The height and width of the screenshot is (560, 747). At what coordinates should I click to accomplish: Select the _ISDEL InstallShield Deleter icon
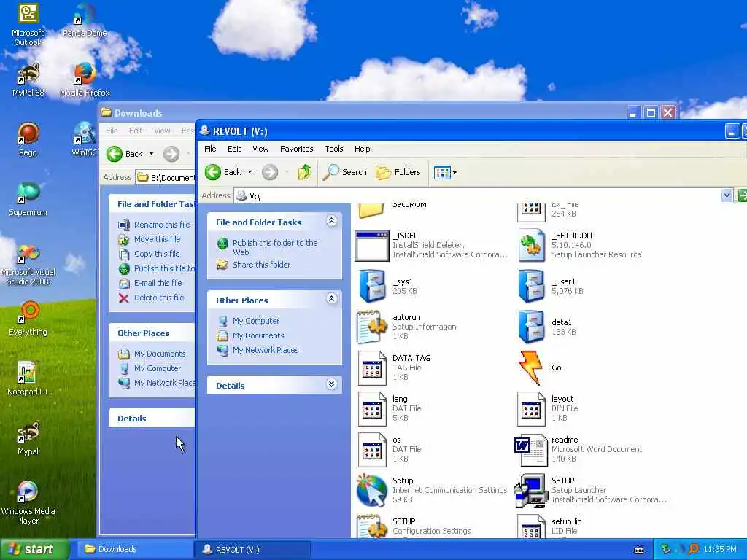[x=372, y=245]
